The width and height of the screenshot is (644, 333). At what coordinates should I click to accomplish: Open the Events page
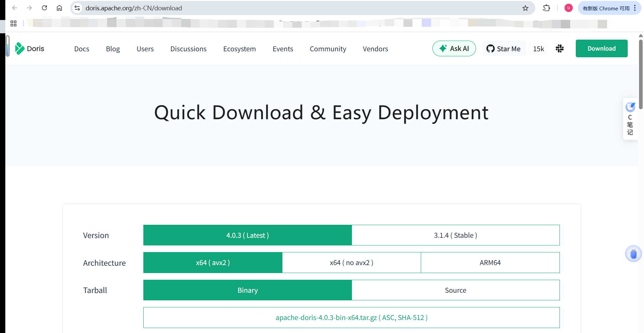(283, 49)
